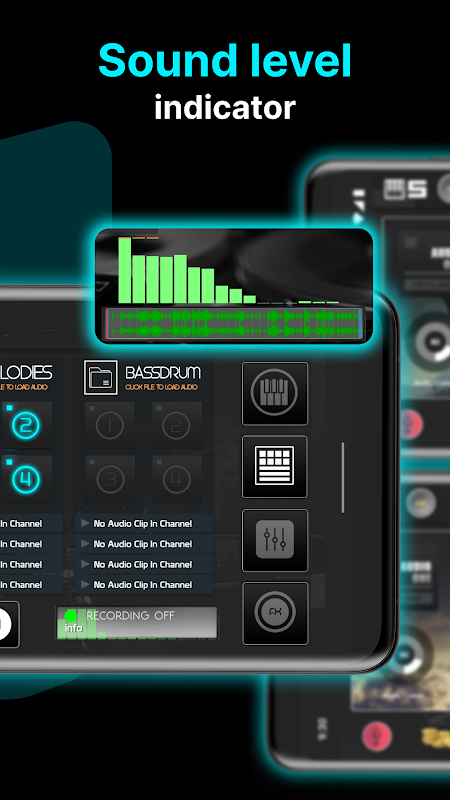Viewport: 450px width, 800px height.
Task: Click the Bassdrum folder load icon
Action: point(101,378)
